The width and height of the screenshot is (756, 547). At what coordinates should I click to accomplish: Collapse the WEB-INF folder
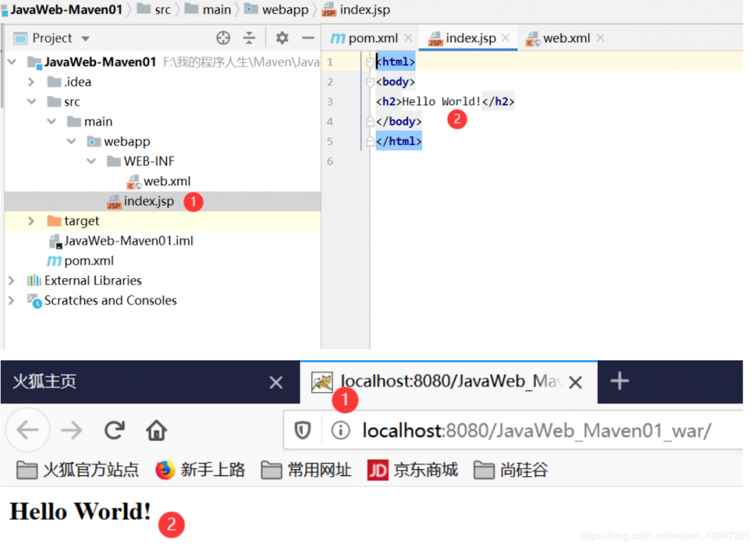tap(91, 161)
